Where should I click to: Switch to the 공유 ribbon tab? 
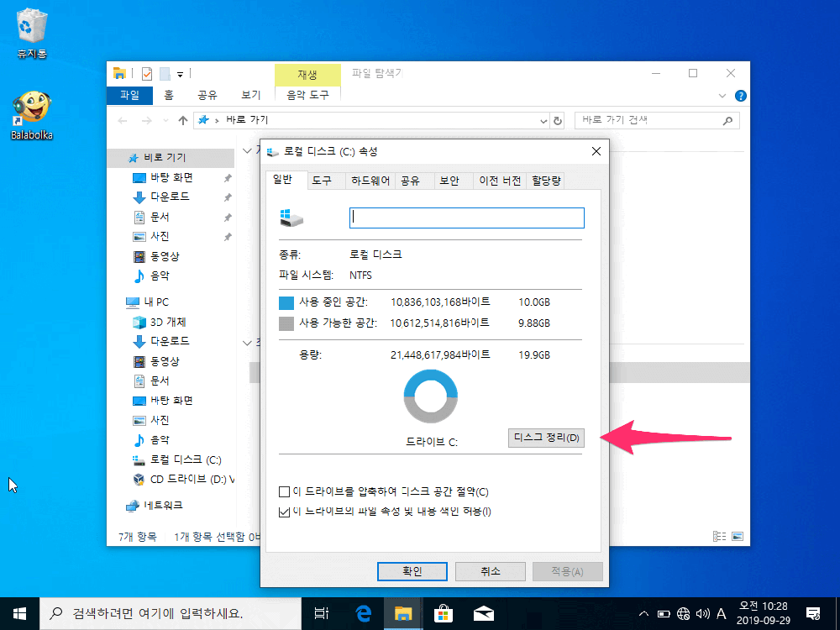pyautogui.click(x=207, y=96)
